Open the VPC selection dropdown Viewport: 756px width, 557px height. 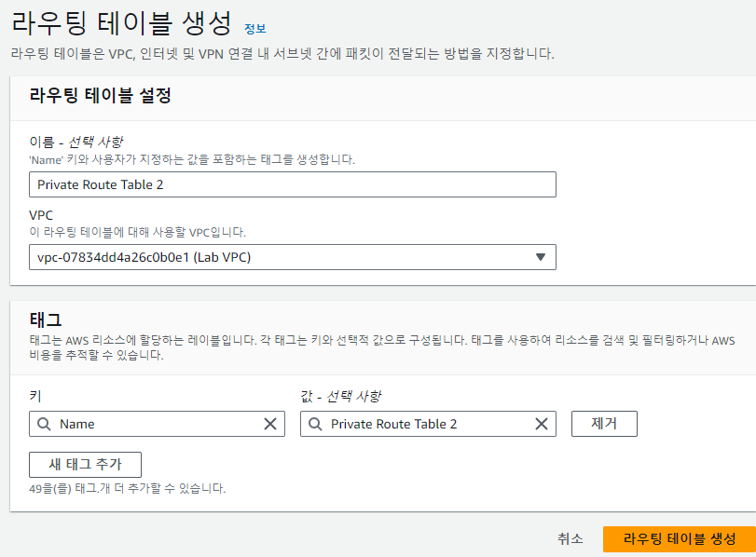[x=292, y=257]
